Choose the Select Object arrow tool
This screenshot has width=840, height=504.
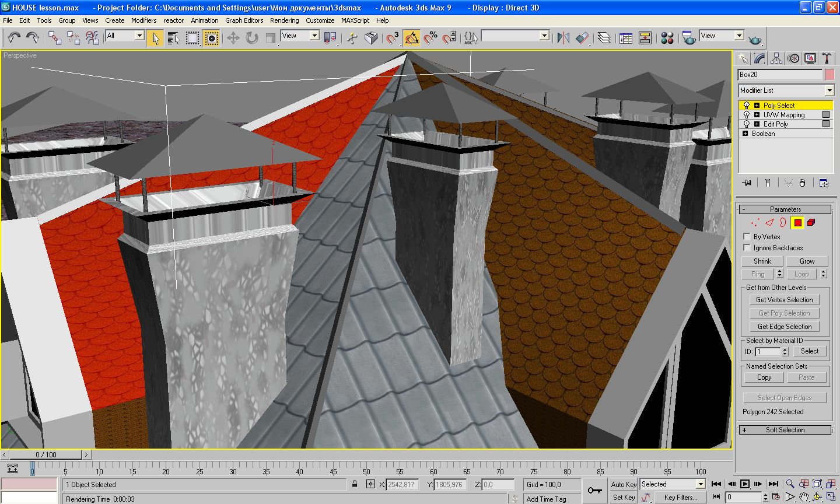[x=155, y=38]
